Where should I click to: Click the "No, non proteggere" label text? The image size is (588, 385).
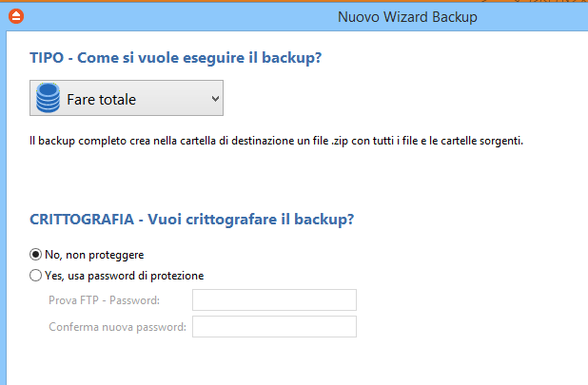(94, 255)
